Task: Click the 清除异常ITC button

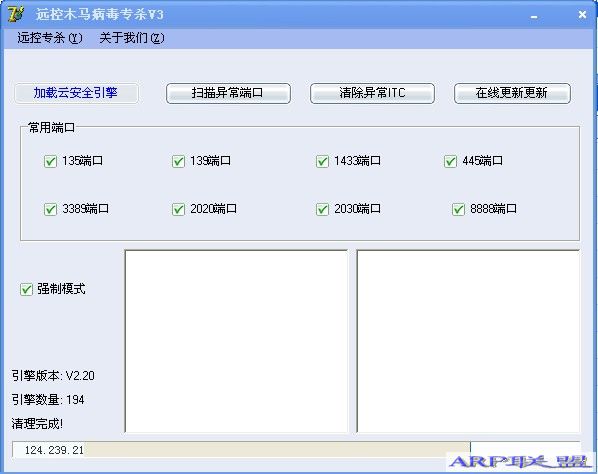Action: 372,93
